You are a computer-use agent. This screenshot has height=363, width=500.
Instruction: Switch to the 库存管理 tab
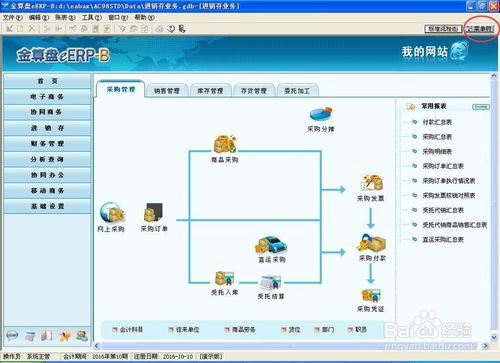click(210, 91)
